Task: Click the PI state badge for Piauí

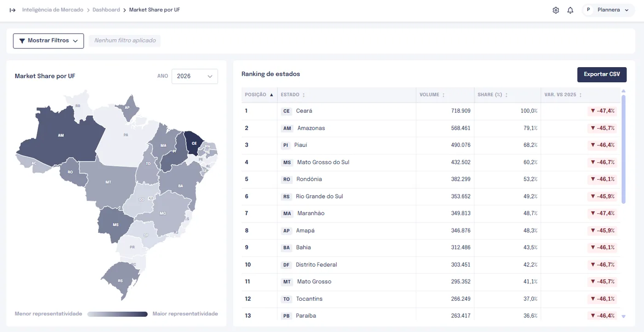Action: pyautogui.click(x=286, y=145)
